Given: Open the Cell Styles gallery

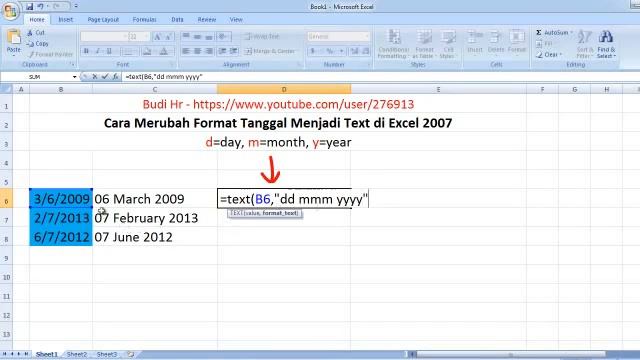Looking at the screenshot, I should [447, 44].
